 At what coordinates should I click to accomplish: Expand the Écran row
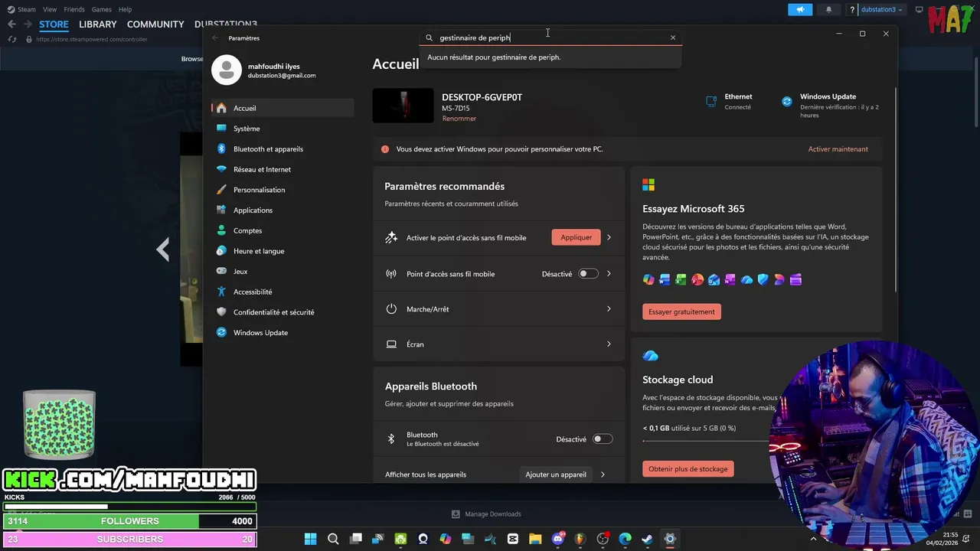click(498, 344)
